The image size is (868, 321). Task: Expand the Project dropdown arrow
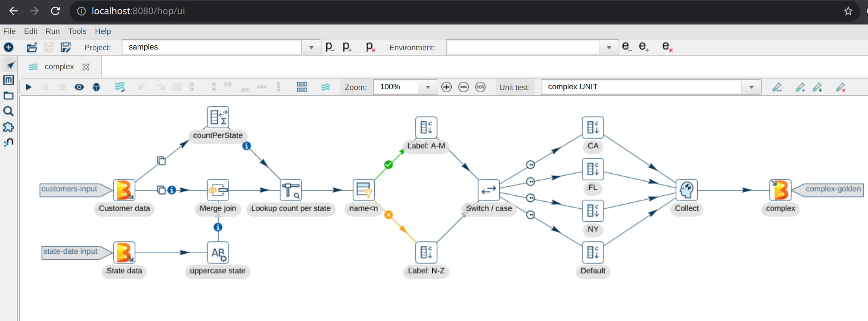(311, 48)
